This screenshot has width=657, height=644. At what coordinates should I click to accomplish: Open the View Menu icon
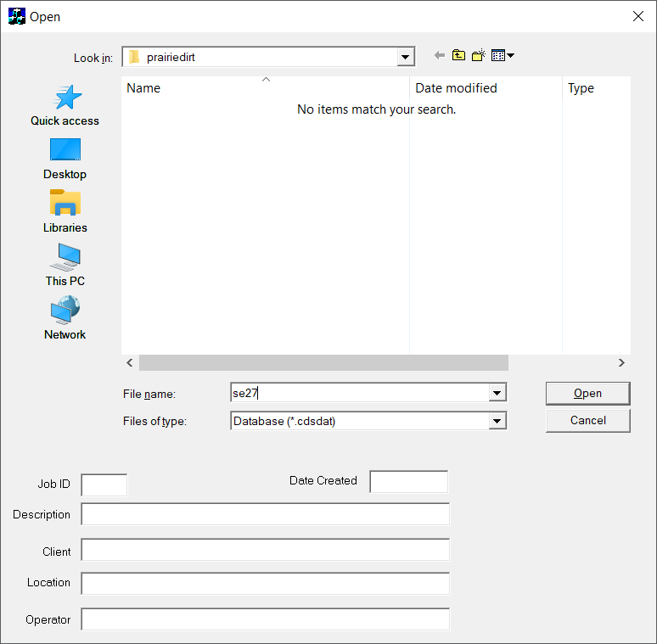pyautogui.click(x=503, y=56)
